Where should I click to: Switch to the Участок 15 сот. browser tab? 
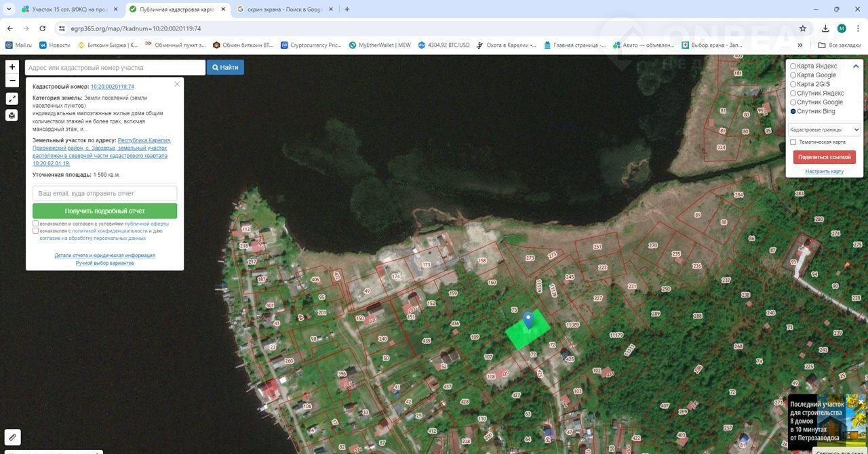pos(64,9)
